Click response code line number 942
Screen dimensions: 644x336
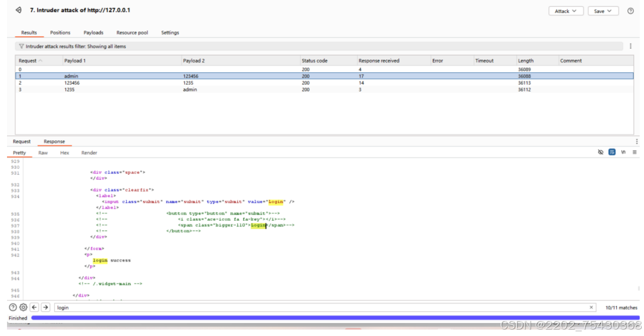[x=15, y=256]
